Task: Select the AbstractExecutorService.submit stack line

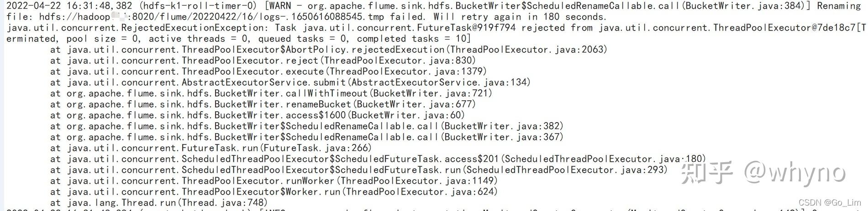Action: point(290,82)
